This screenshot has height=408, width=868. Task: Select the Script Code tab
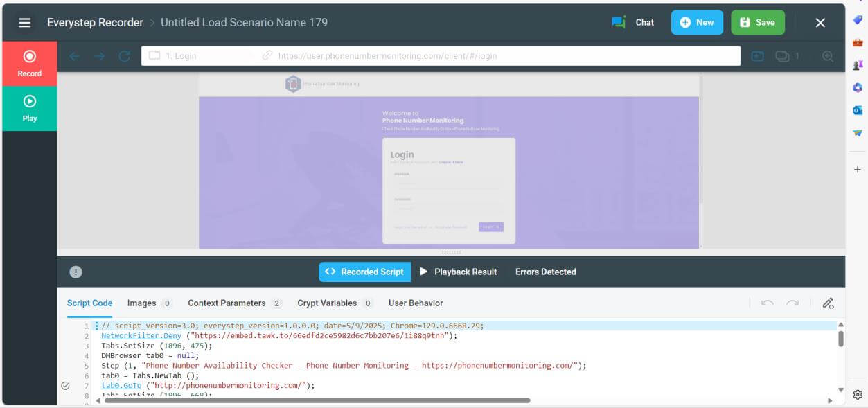[89, 303]
